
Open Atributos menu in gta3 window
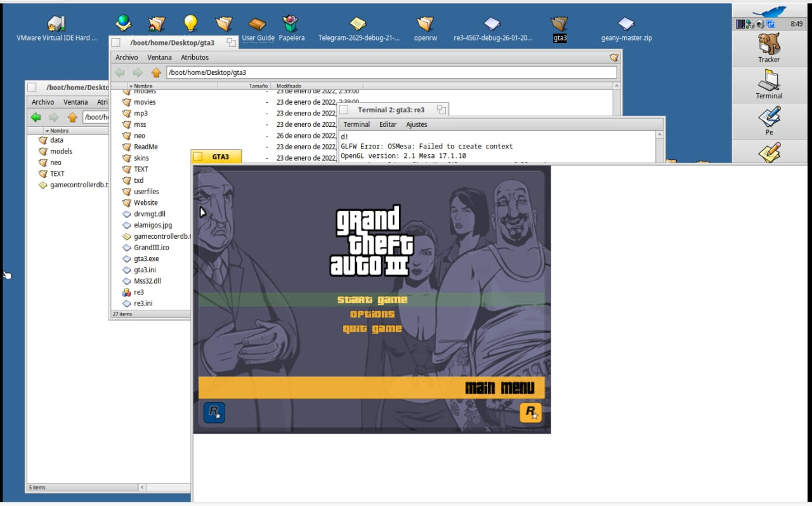point(195,57)
